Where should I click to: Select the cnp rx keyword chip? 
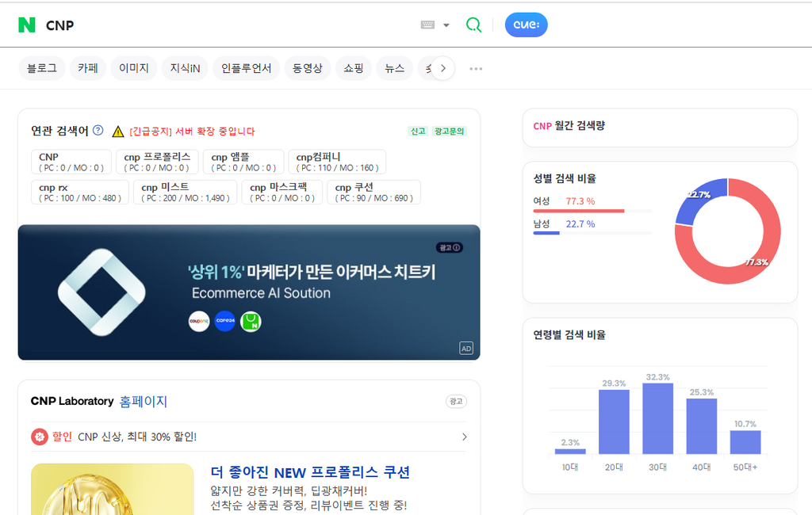coord(80,192)
